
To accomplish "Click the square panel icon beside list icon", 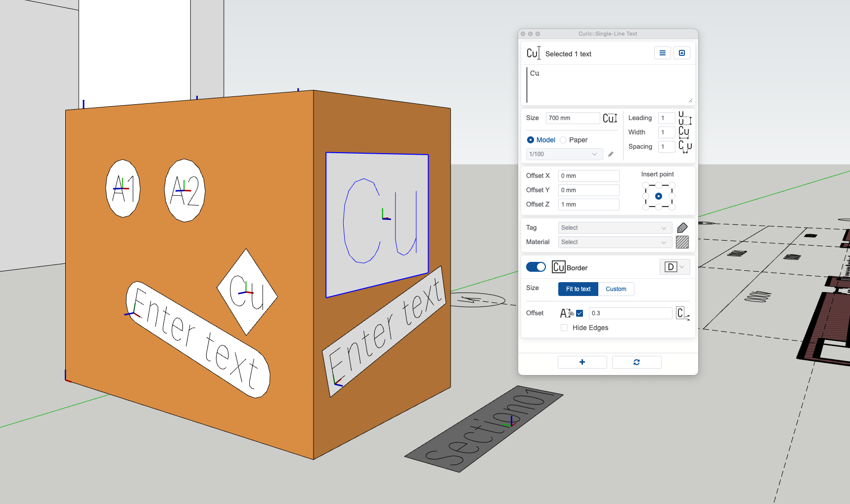I will [x=682, y=53].
